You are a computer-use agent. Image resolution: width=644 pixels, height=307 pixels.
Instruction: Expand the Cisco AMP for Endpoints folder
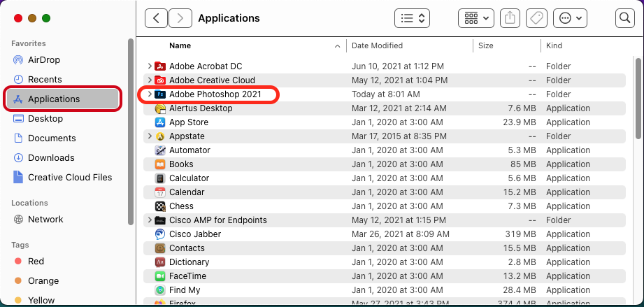[150, 220]
